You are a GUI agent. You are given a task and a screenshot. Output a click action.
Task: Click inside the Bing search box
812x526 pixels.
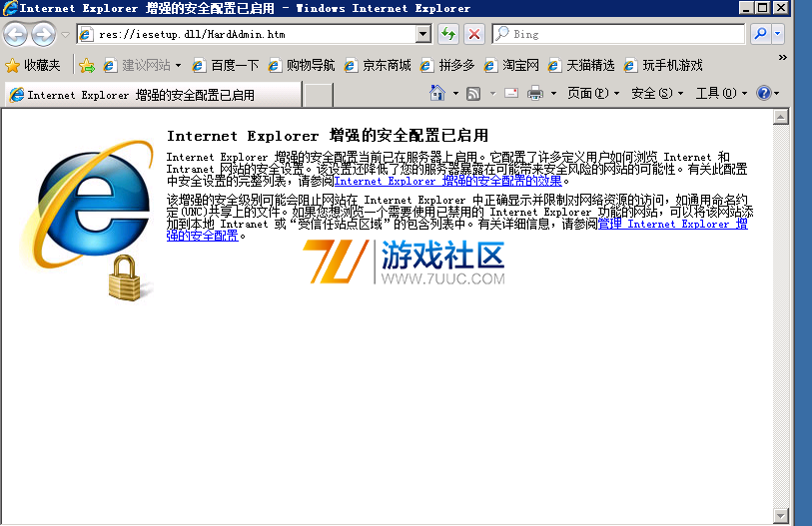point(619,34)
